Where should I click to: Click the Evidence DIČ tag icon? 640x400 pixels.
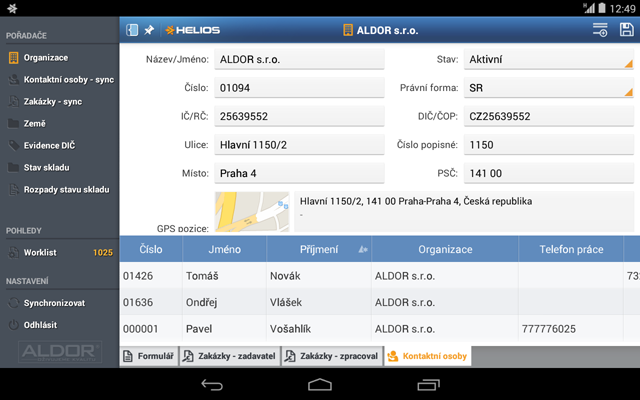[x=13, y=145]
